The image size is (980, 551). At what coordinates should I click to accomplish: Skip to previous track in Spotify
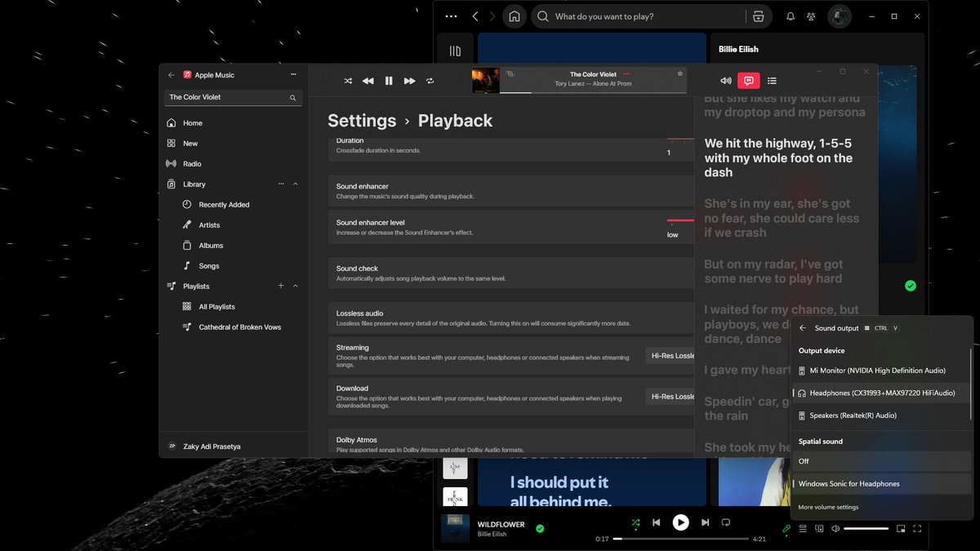[656, 522]
